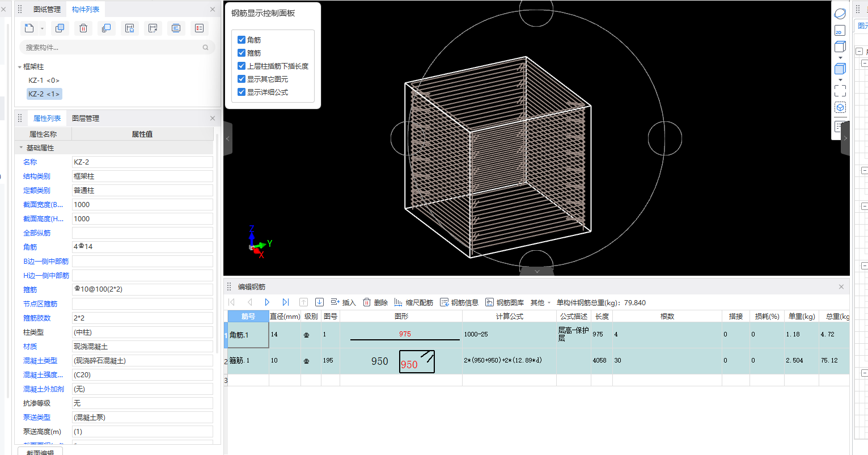Screen dimensions: 868x455
Task: Uncheck 显示其它图元 checkbox
Action: tap(242, 79)
